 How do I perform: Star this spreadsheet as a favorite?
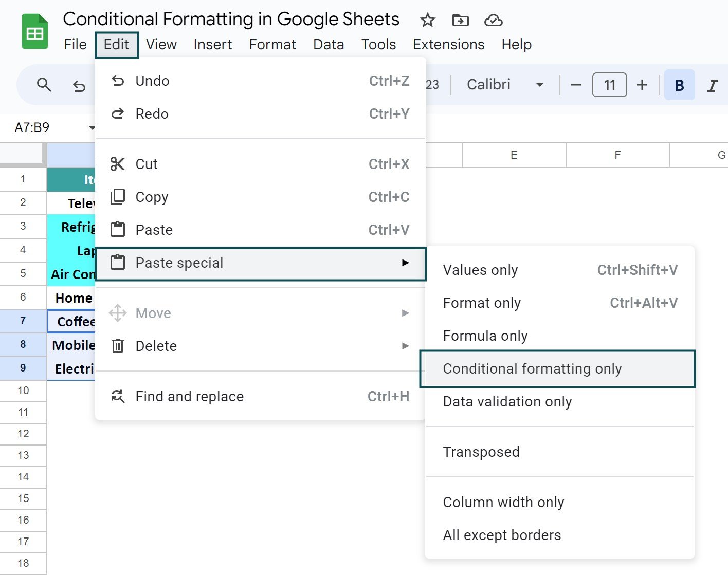click(427, 21)
